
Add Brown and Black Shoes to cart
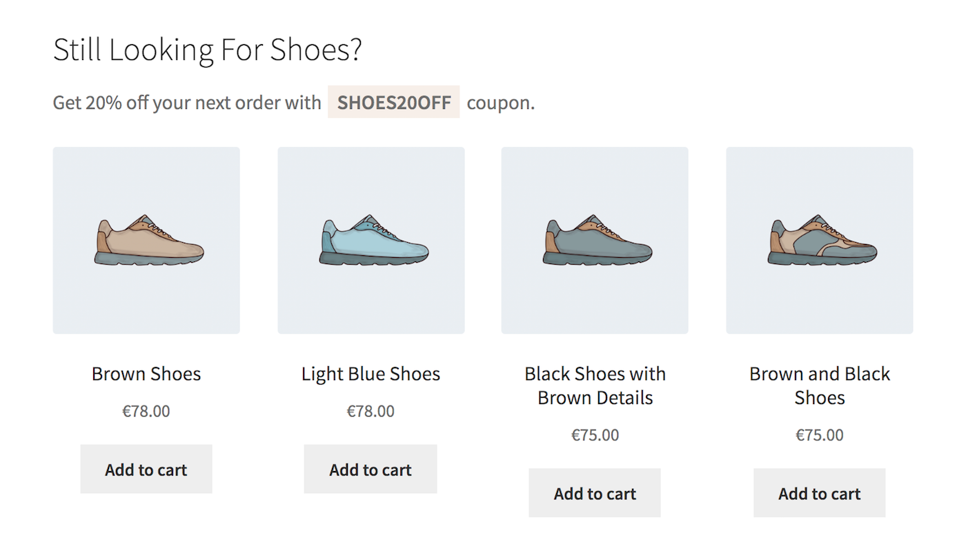click(820, 494)
